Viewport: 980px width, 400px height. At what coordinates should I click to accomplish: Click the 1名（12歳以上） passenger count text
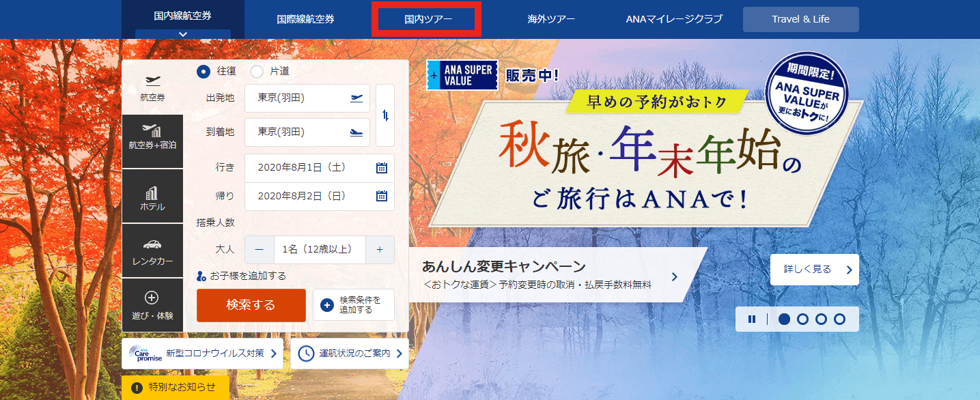coord(320,250)
